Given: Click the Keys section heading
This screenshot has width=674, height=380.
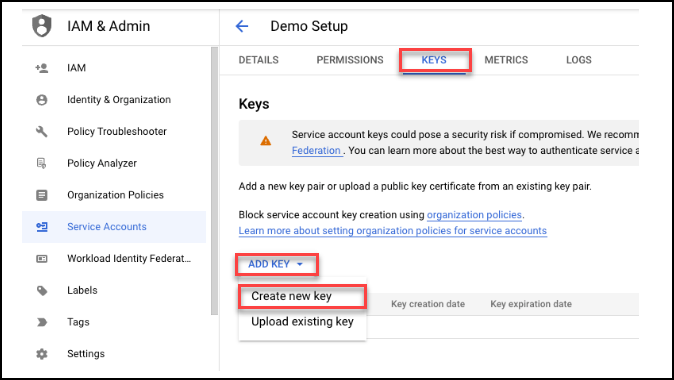Looking at the screenshot, I should [254, 104].
